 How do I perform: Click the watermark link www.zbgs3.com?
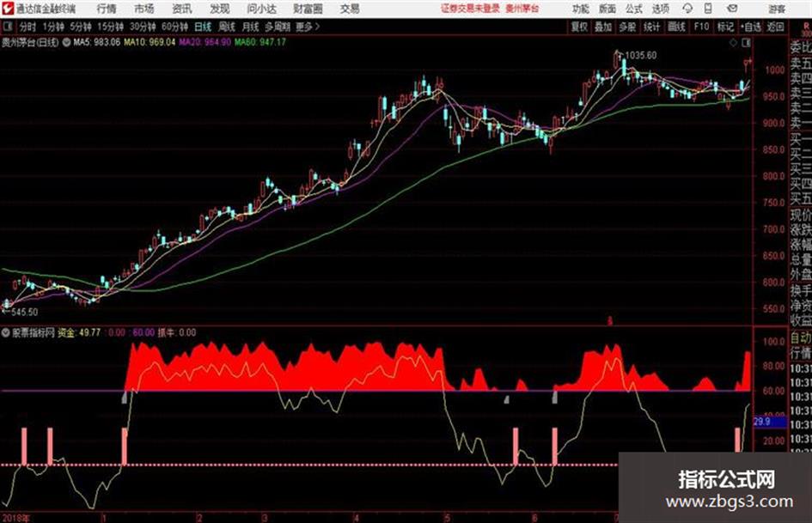[x=730, y=502]
